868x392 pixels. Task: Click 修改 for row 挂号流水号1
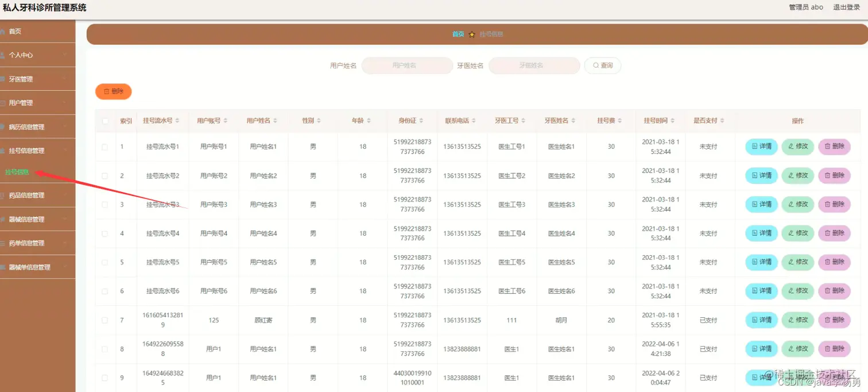798,147
